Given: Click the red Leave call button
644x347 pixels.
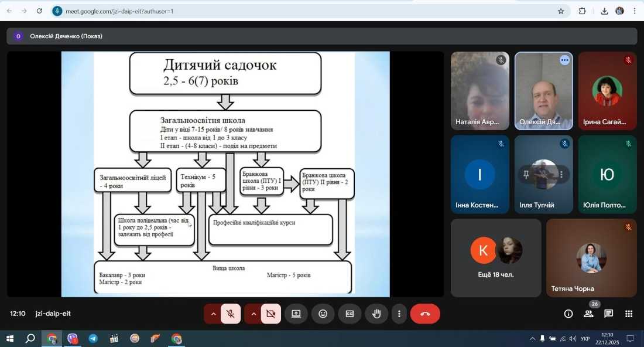Looking at the screenshot, I should [x=425, y=314].
